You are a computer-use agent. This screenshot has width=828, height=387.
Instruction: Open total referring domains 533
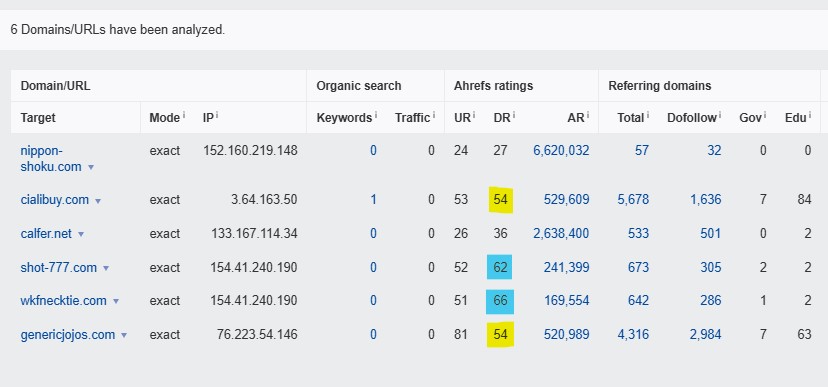[x=638, y=233]
